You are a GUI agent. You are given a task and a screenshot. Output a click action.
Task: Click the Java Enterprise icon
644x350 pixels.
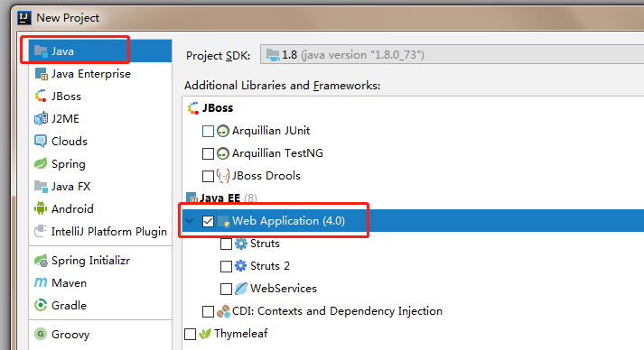(x=41, y=74)
